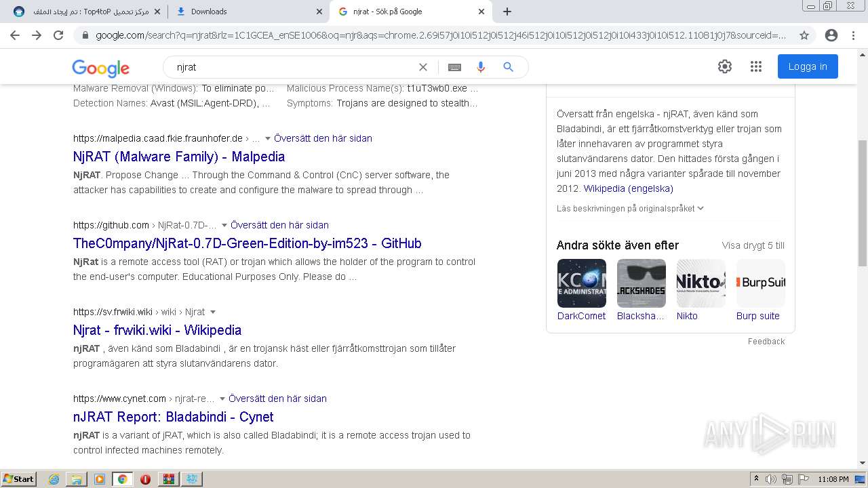The image size is (868, 488).
Task: Open the on-screen keyboard input tool
Action: pyautogui.click(x=454, y=67)
